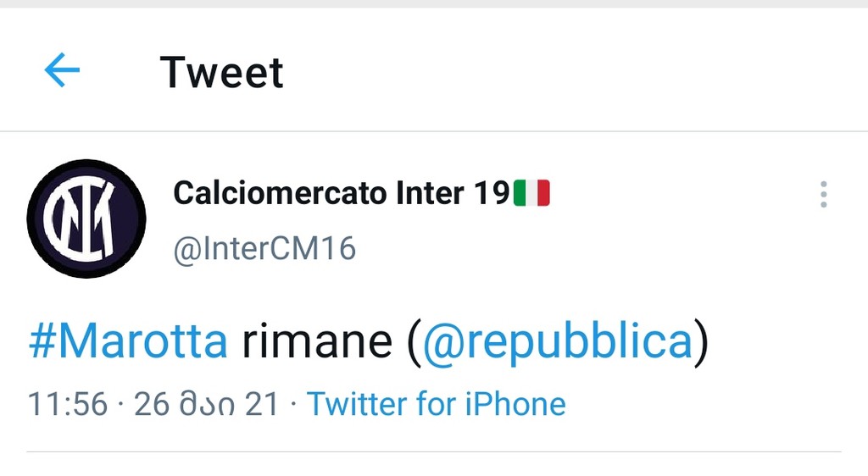
Task: Open the @repubblica mention
Action: pyautogui.click(x=558, y=341)
